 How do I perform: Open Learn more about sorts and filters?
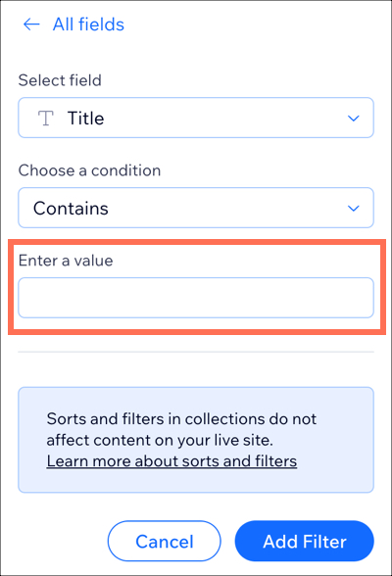(x=171, y=461)
